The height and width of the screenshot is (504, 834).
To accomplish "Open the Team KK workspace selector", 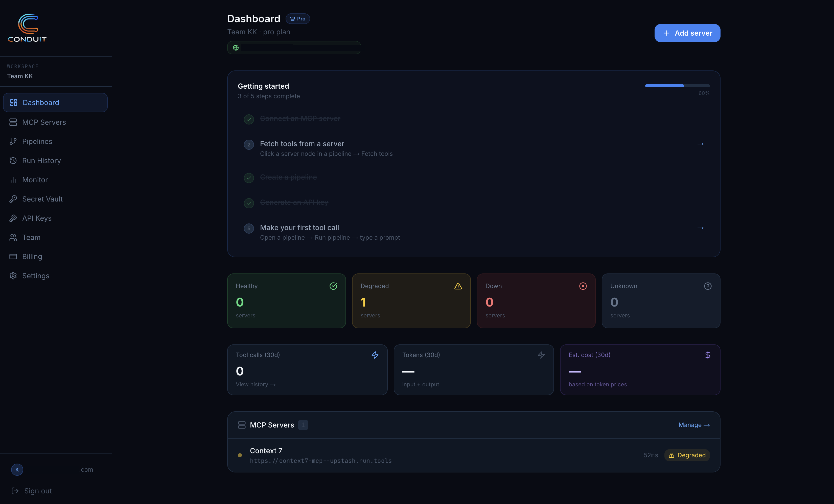I will [20, 76].
